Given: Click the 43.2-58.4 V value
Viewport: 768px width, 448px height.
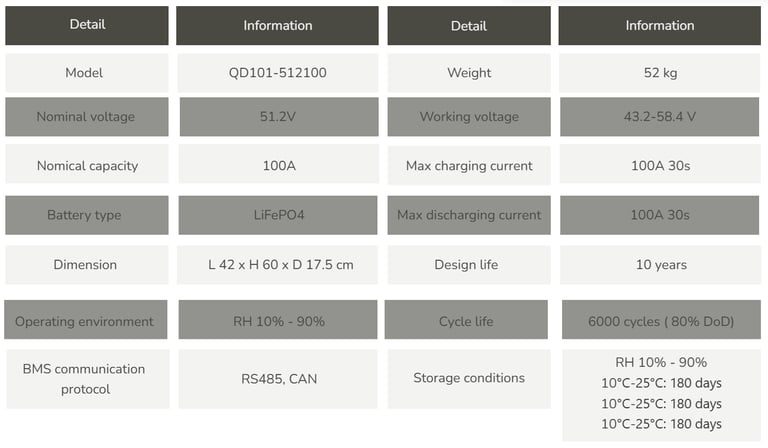Looking at the screenshot, I should pos(660,117).
